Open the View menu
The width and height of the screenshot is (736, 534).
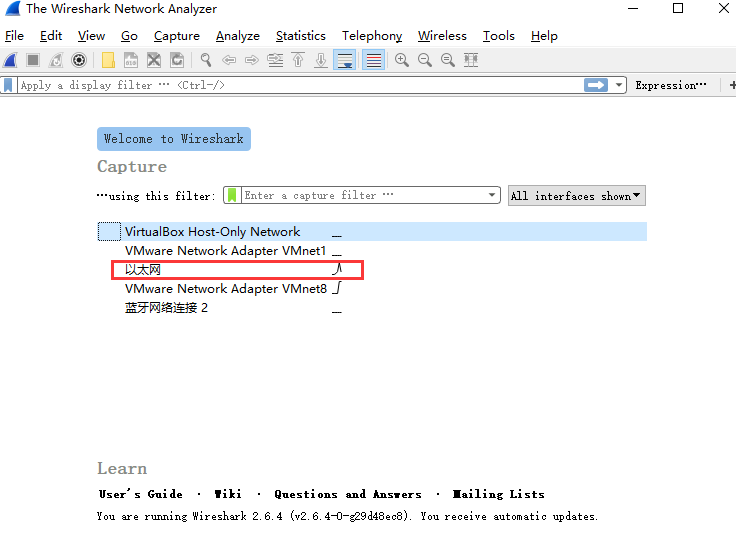91,36
